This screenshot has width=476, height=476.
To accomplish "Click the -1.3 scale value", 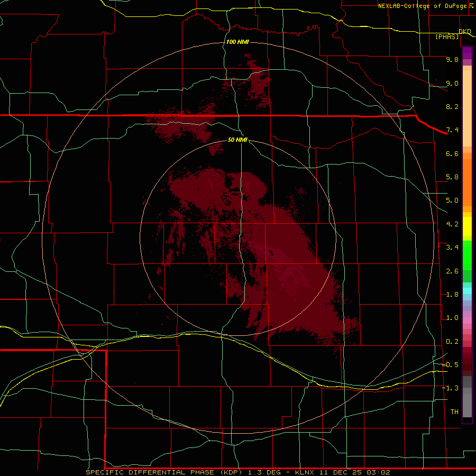I will 451,388.
